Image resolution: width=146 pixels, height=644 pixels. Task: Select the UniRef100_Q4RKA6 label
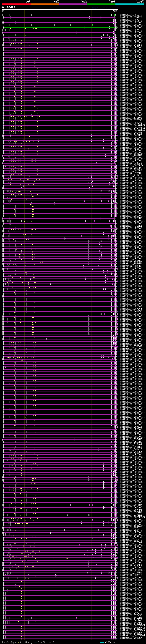131,507
